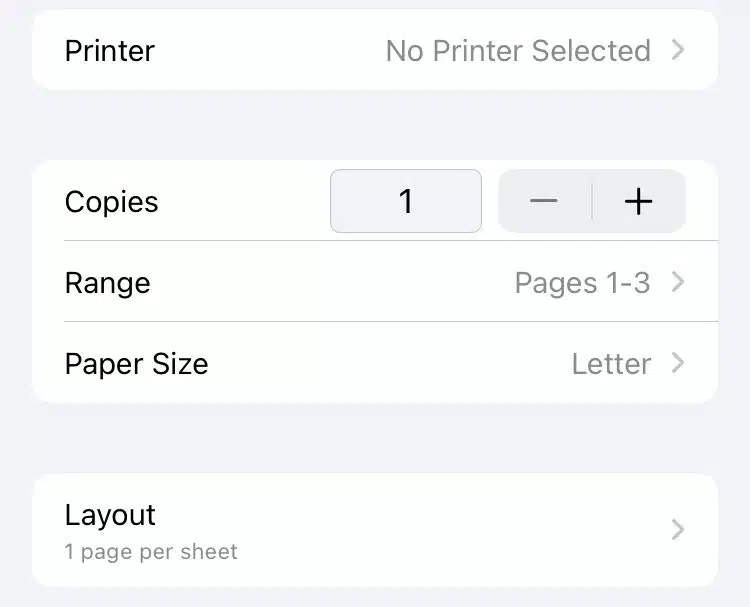Viewport: 750px width, 607px height.
Task: Click the Printer label
Action: coord(110,50)
